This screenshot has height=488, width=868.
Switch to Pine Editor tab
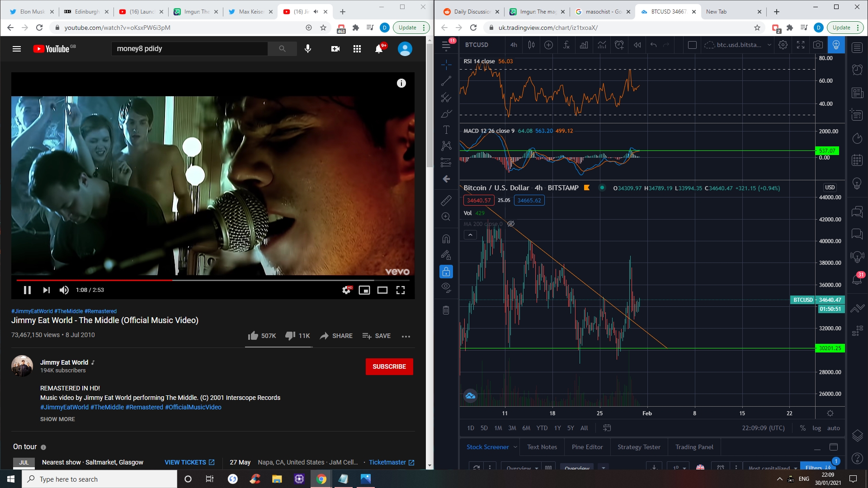tap(587, 447)
